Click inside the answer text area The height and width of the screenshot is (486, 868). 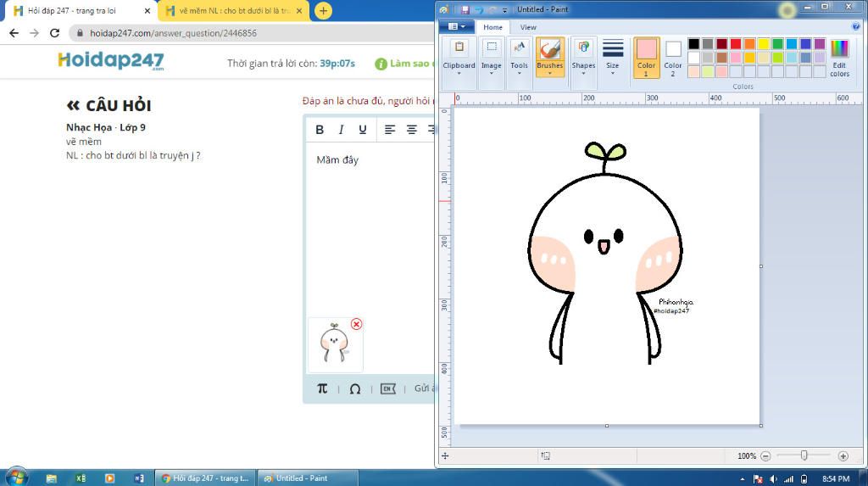pyautogui.click(x=370, y=230)
